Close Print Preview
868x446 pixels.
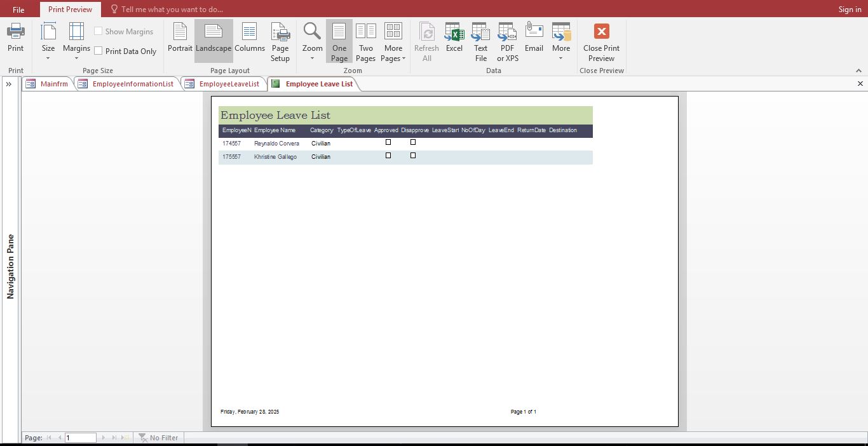(602, 42)
